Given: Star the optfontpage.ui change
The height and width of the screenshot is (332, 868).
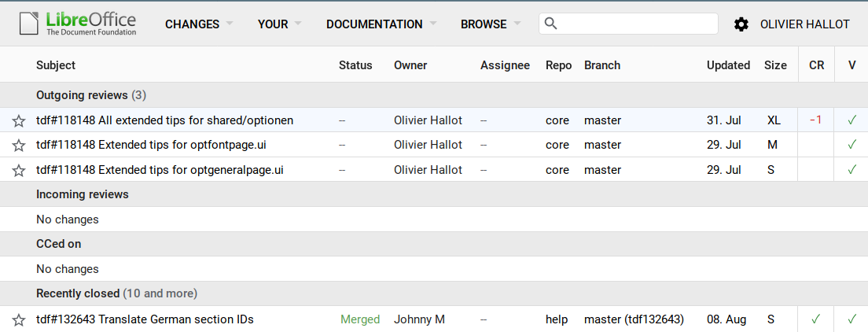Looking at the screenshot, I should coord(19,145).
